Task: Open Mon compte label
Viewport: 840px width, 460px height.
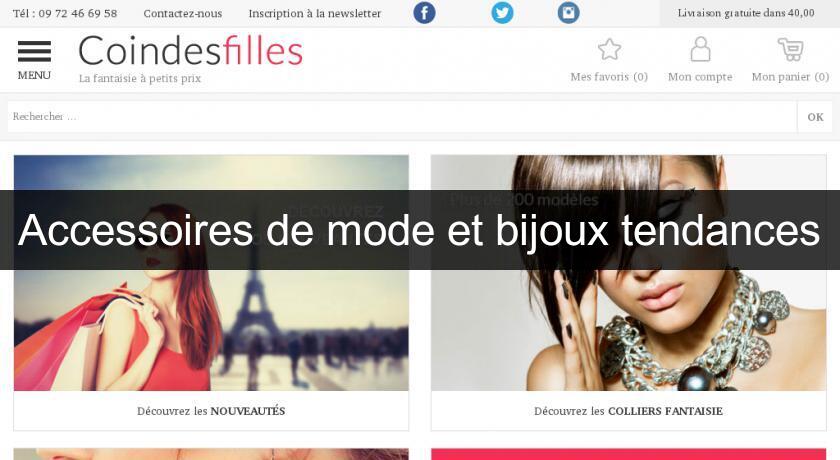Action: pyautogui.click(x=700, y=77)
